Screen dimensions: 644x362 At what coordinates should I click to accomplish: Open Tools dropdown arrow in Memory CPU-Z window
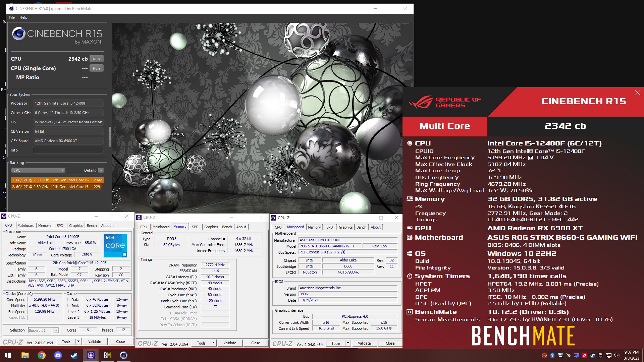click(213, 343)
